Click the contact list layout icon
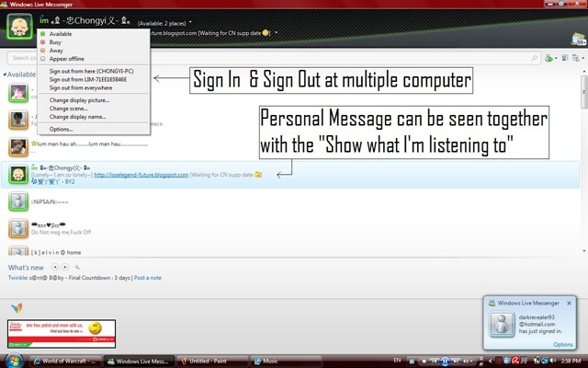588x368 pixels. pos(565,58)
